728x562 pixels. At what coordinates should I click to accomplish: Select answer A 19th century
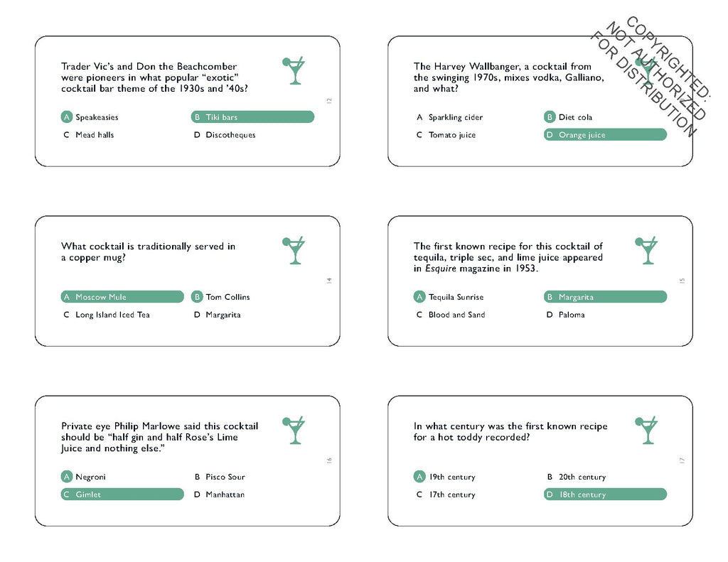click(x=445, y=477)
